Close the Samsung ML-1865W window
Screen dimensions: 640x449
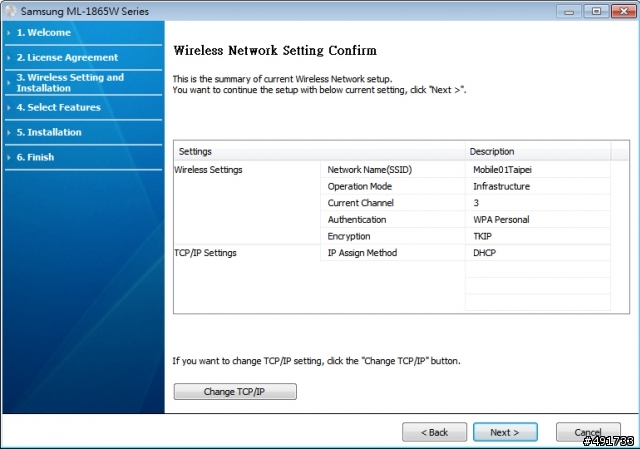(x=624, y=11)
